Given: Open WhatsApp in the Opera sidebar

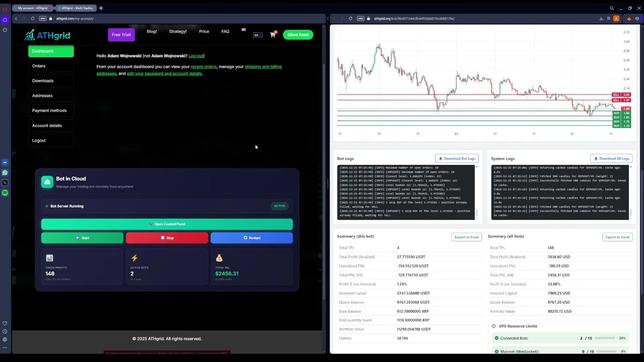Looking at the screenshot, I should tap(5, 172).
